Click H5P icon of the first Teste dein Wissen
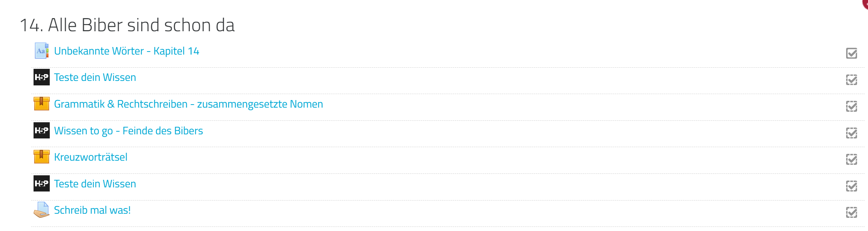The width and height of the screenshot is (868, 231). (x=41, y=77)
